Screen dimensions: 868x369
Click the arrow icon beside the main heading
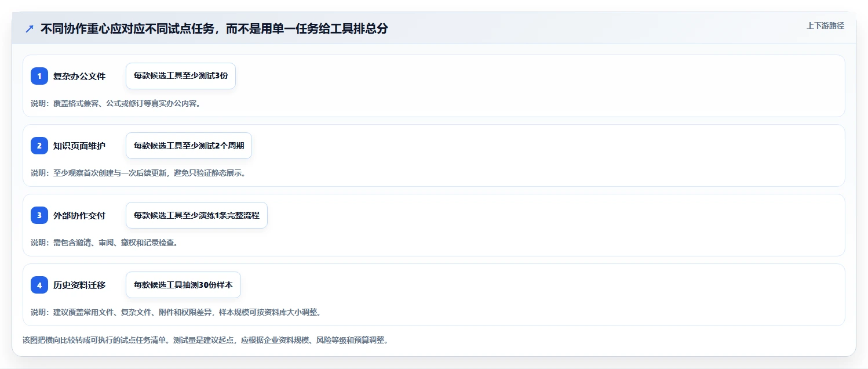click(x=30, y=29)
